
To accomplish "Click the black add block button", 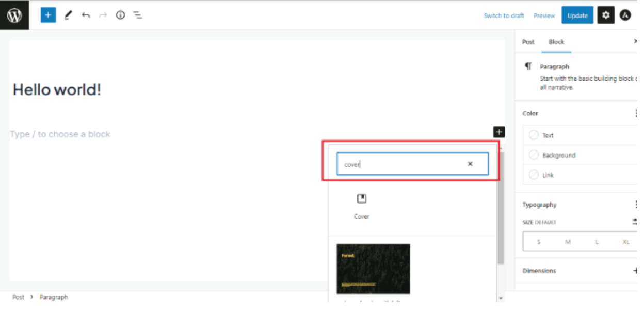I will [499, 132].
